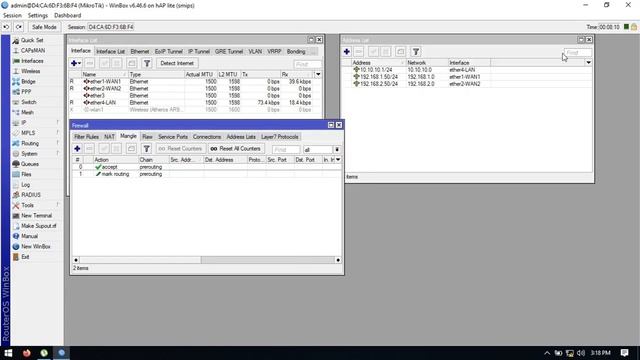Switch to Bonding tab

coord(296,51)
